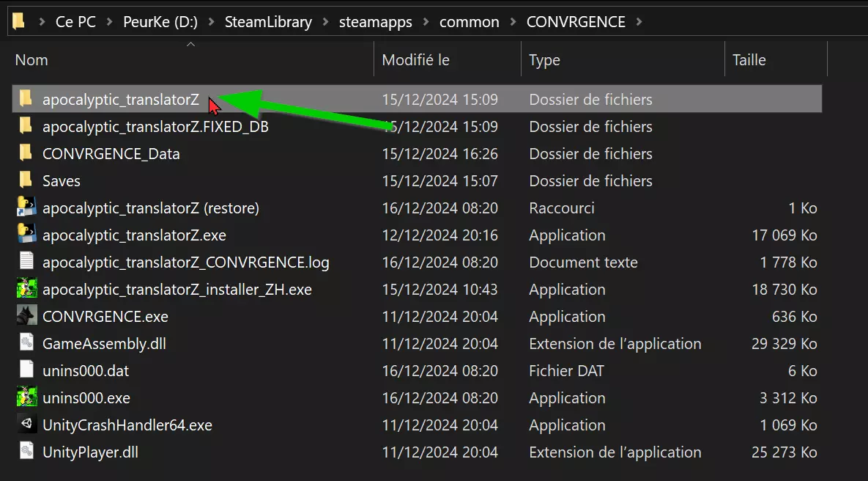Screen dimensions: 868x481
Task: Click the UnityCrashHandler64.exe Unity icon
Action: [26, 425]
